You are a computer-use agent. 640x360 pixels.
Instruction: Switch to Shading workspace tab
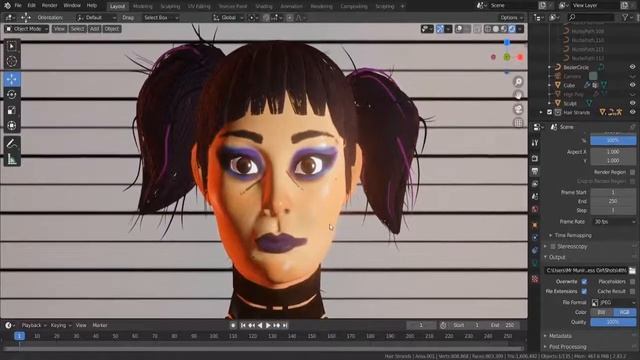(x=264, y=6)
